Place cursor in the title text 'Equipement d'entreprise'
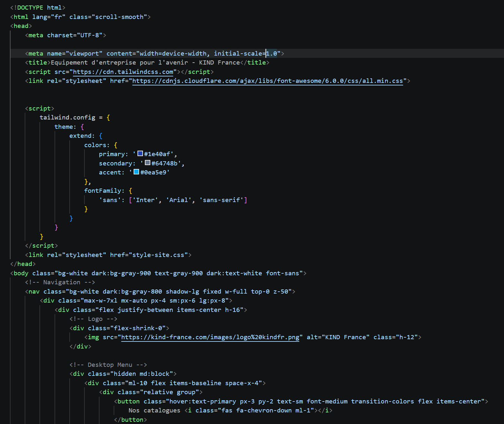 point(93,63)
